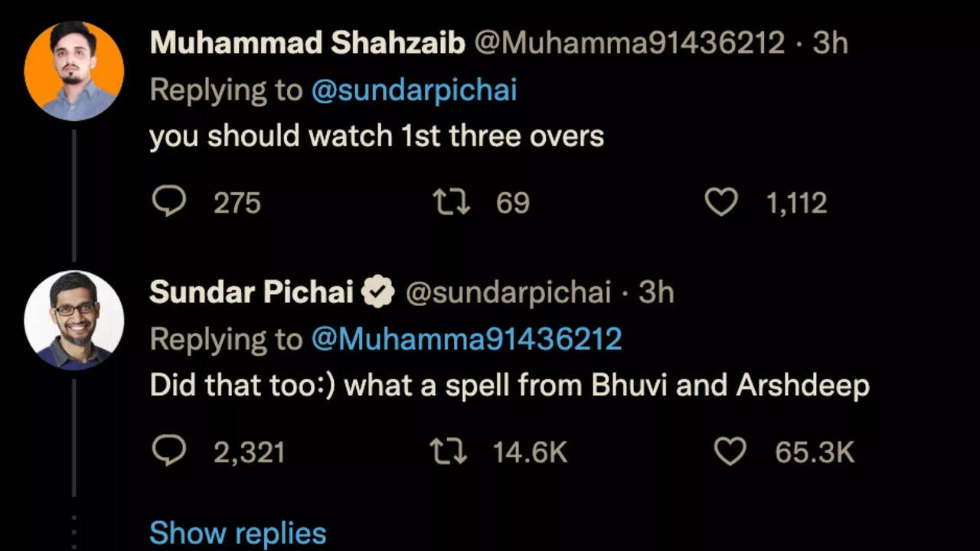This screenshot has height=551, width=980.
Task: Select the tweet text about Bhuvi and Arshdeep
Action: pos(510,385)
